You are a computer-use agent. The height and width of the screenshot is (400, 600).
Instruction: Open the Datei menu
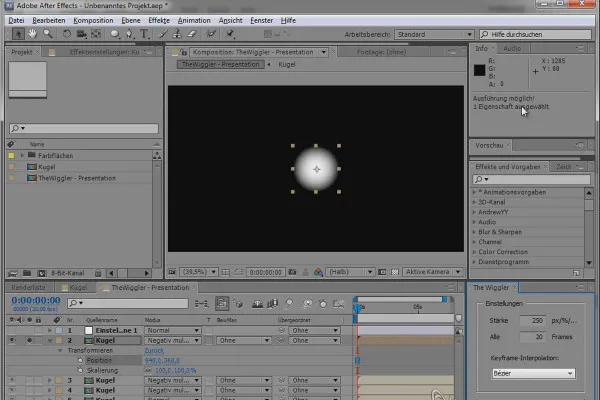point(16,20)
